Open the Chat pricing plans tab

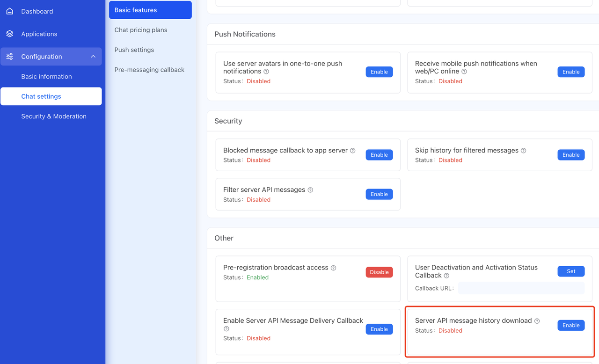click(x=141, y=30)
